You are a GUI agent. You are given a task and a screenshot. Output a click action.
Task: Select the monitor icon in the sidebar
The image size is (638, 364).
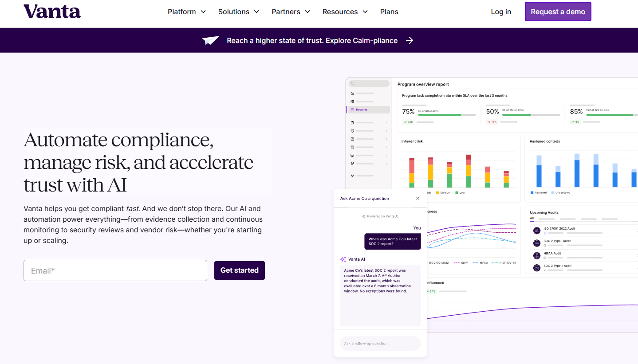click(352, 156)
